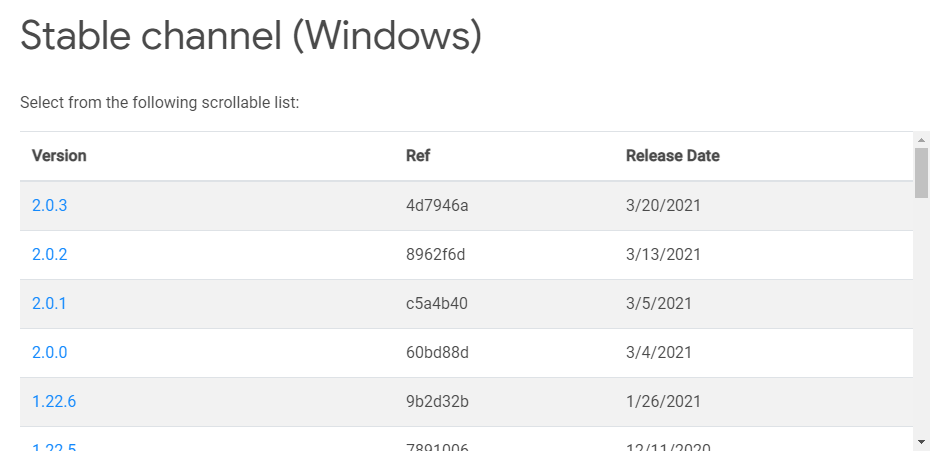
Task: Open the 2.0.0 version link
Action: click(x=49, y=352)
